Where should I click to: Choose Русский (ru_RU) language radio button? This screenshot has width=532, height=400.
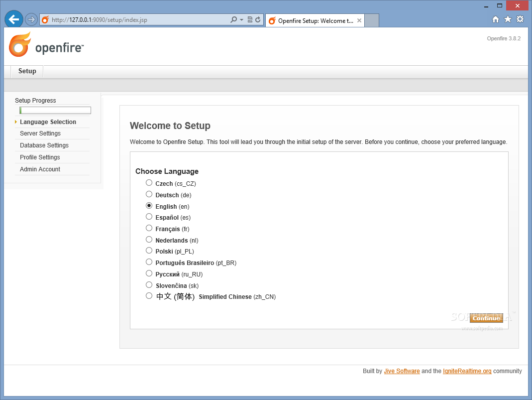click(x=149, y=273)
